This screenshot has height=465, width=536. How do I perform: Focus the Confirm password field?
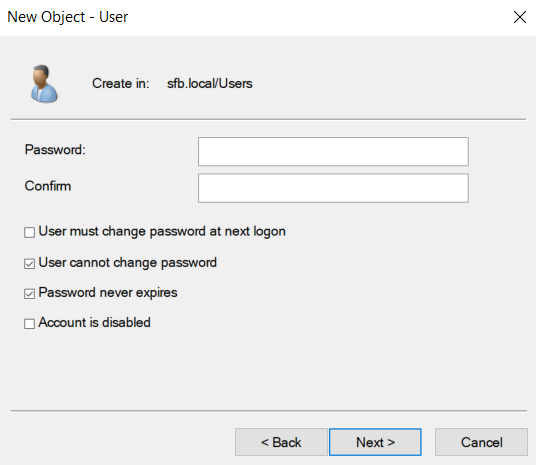click(333, 188)
